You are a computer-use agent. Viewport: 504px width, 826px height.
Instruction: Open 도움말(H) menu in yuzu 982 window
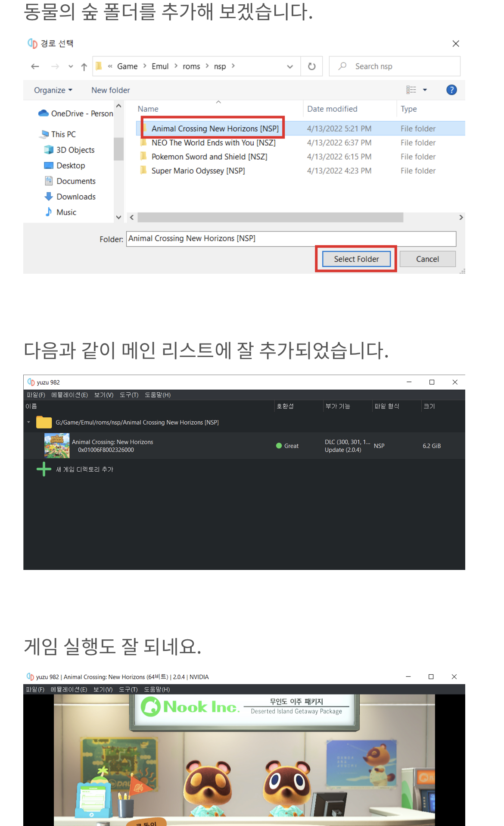tap(157, 395)
